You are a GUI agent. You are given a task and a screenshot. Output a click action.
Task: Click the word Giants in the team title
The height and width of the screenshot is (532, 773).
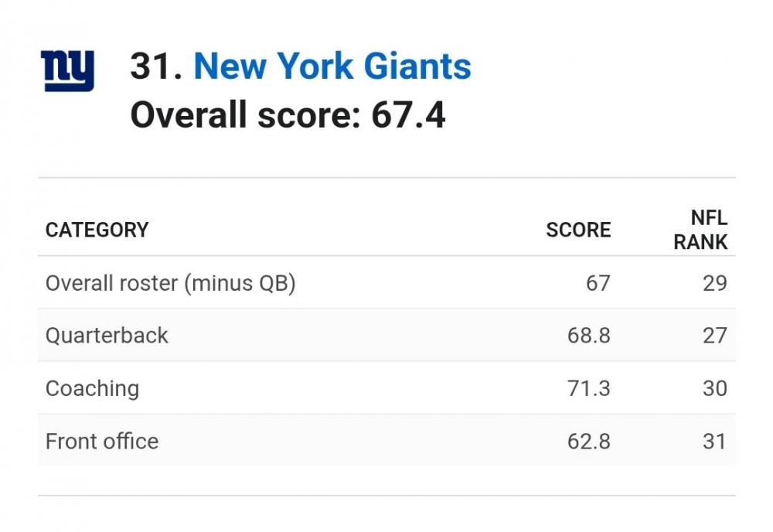pos(417,66)
